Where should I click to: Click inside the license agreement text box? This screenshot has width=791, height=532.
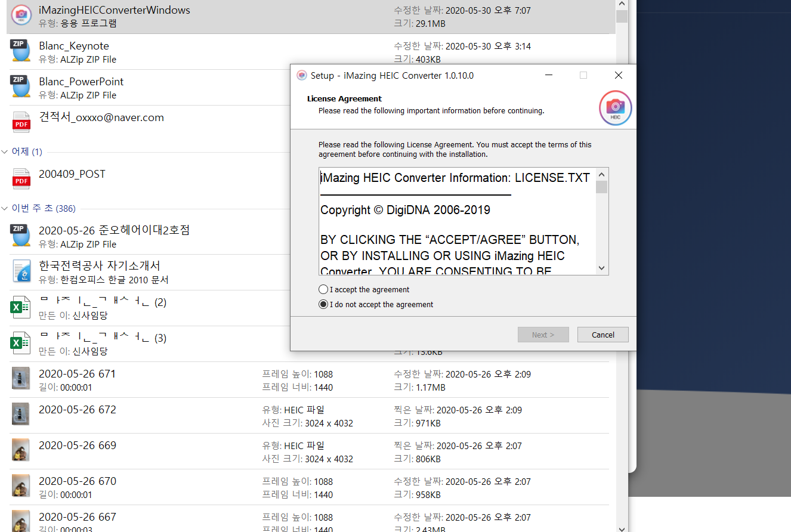point(457,221)
